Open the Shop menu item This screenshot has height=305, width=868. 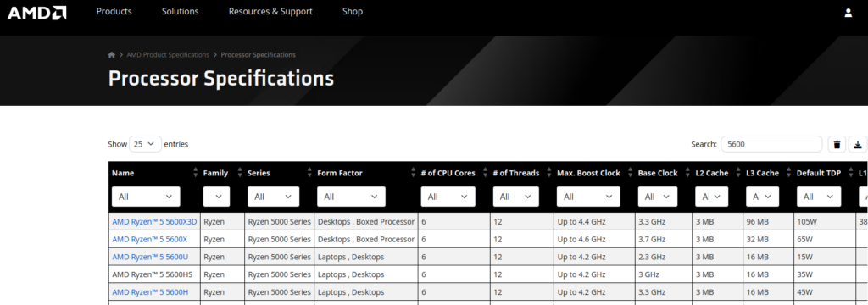353,11
